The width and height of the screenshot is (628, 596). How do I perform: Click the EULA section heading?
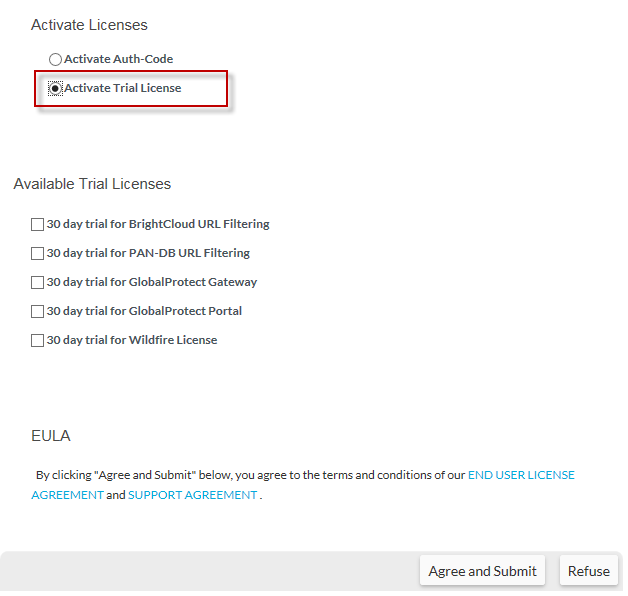(51, 436)
